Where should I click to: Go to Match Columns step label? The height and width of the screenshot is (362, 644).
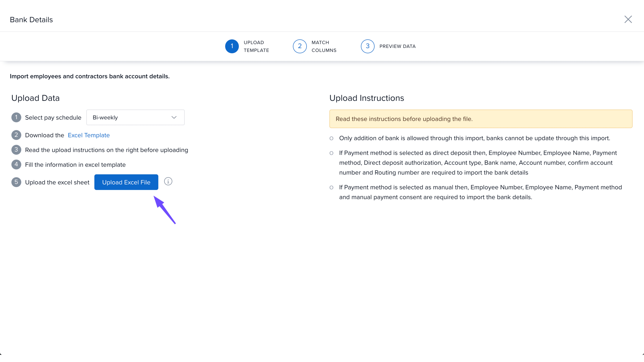tap(324, 46)
